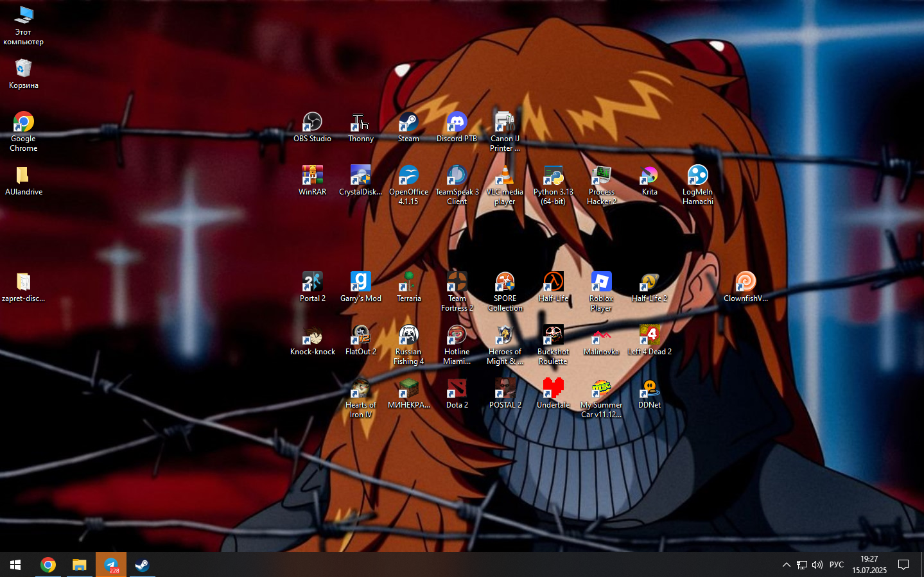Select the Half-Life 2 shortcut
924x577 pixels.
click(x=649, y=287)
